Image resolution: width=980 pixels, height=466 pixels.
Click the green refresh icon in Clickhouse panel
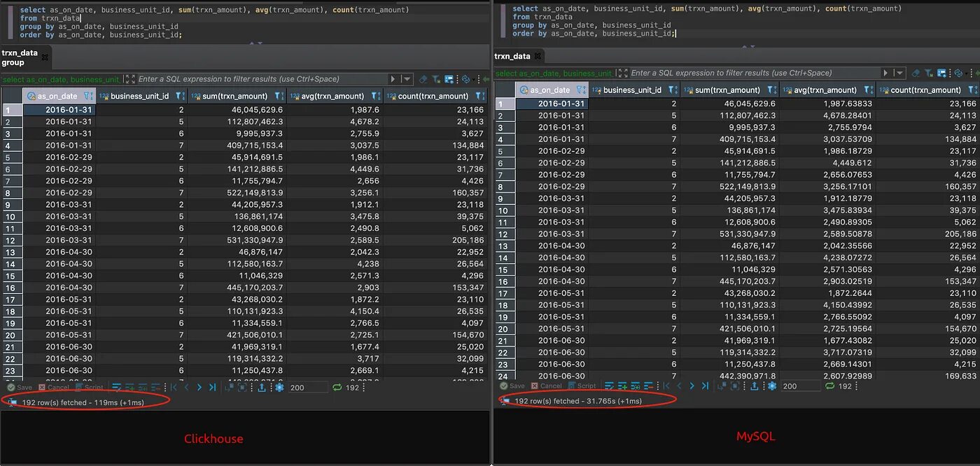tap(337, 387)
